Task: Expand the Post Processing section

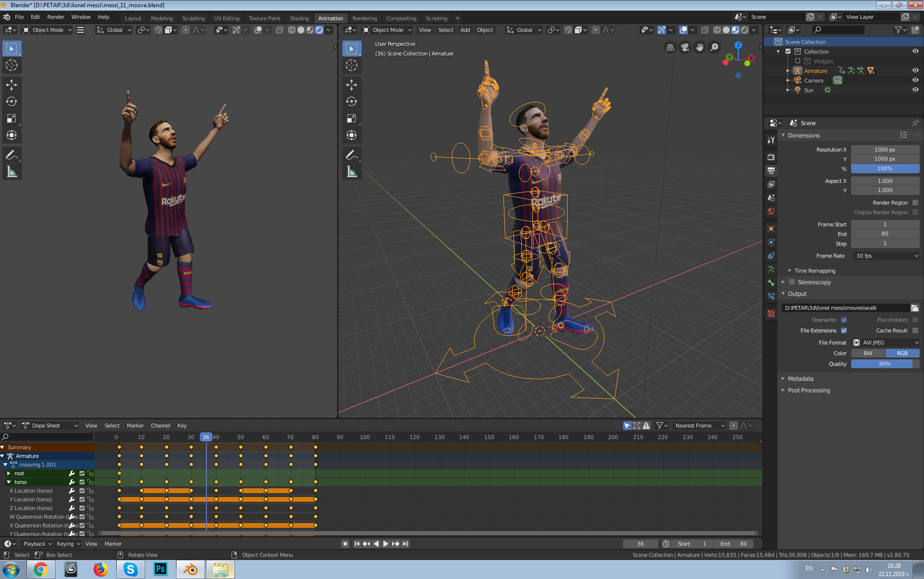Action: click(x=808, y=390)
